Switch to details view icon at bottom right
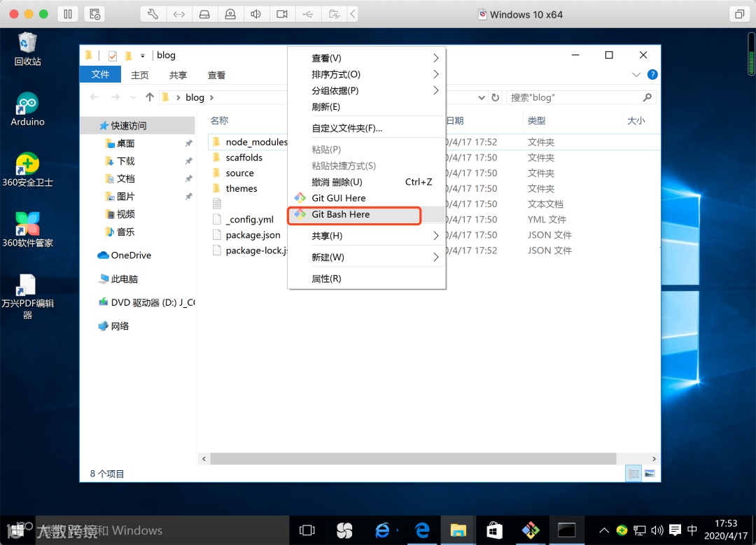756x545 pixels. pos(633,474)
